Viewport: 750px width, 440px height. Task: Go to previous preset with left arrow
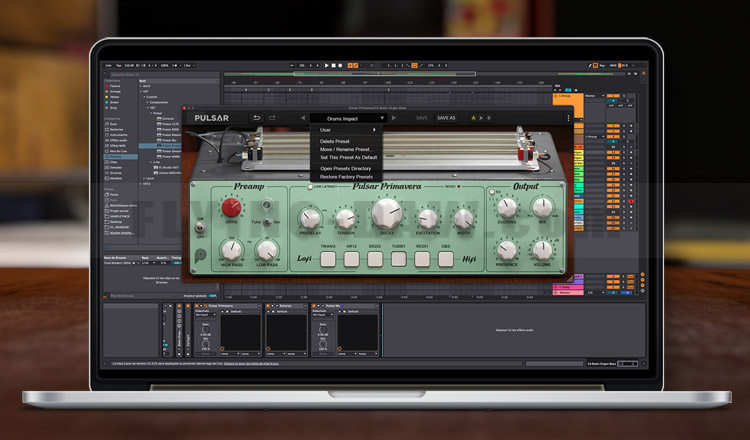[303, 118]
